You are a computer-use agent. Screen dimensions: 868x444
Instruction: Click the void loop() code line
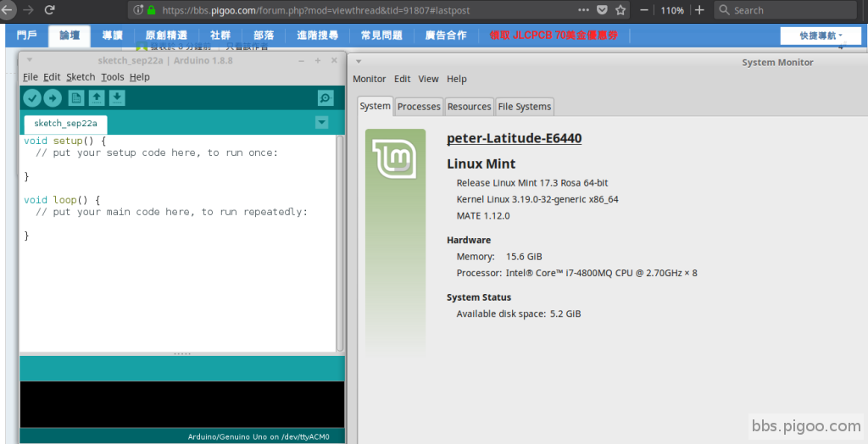(x=62, y=200)
